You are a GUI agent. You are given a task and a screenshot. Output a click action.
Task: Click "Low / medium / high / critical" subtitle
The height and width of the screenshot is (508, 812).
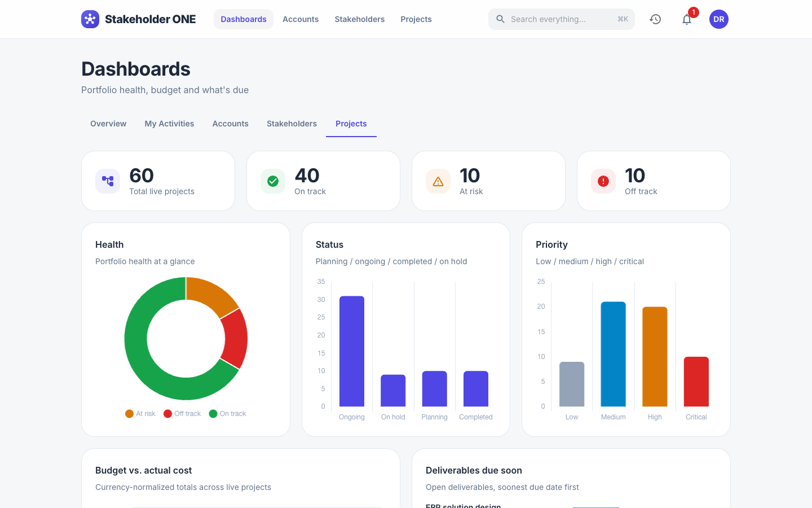click(x=590, y=261)
